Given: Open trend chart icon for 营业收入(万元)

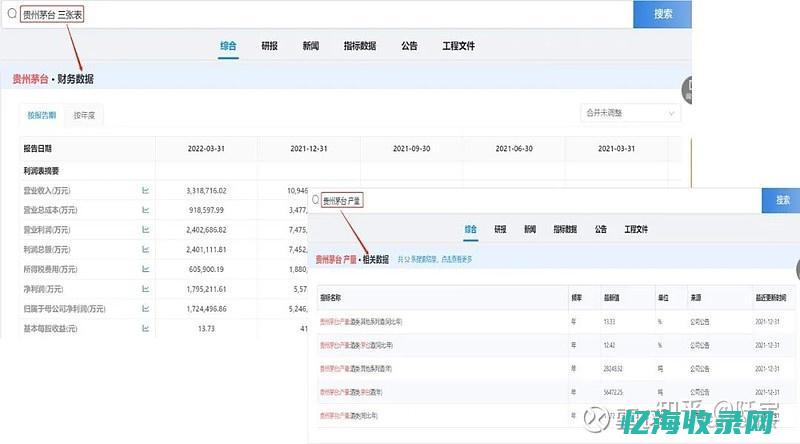Looking at the screenshot, I should point(145,190).
